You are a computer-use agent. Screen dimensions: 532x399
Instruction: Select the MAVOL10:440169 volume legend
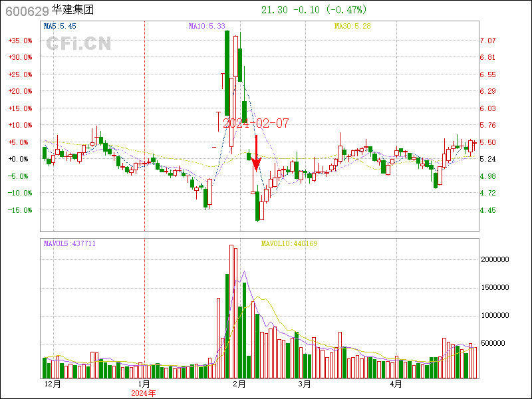(289, 243)
